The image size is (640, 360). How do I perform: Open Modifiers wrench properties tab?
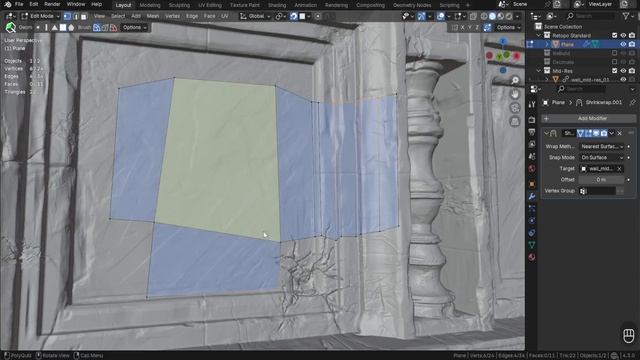click(x=531, y=196)
